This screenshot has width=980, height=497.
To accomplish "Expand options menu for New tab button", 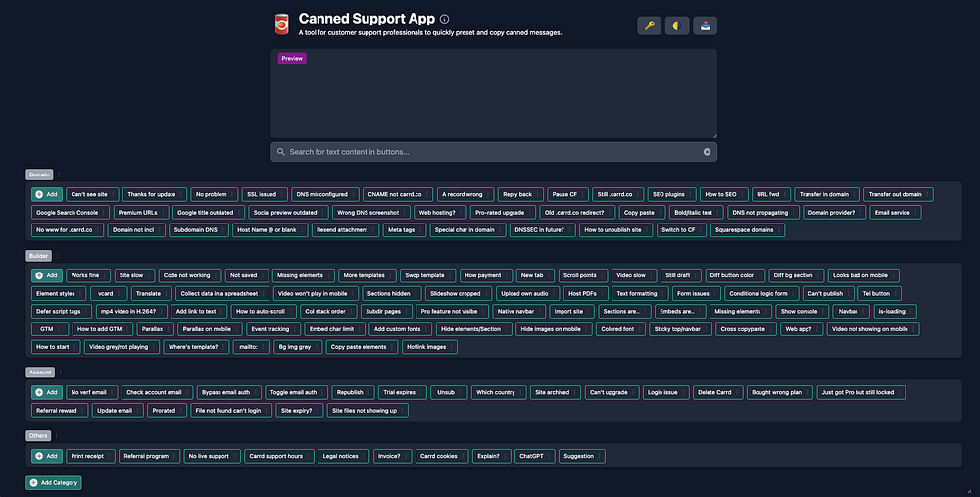I will tap(550, 275).
